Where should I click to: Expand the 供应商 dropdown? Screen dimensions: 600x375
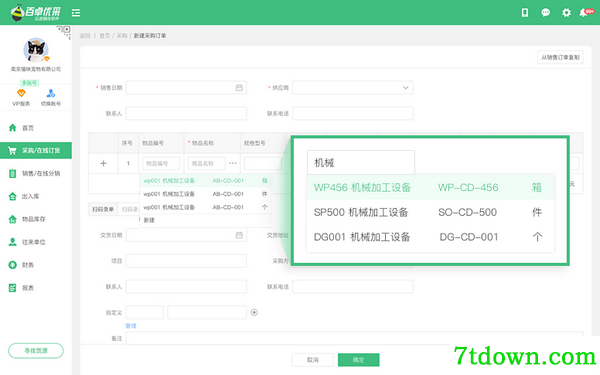(353, 88)
